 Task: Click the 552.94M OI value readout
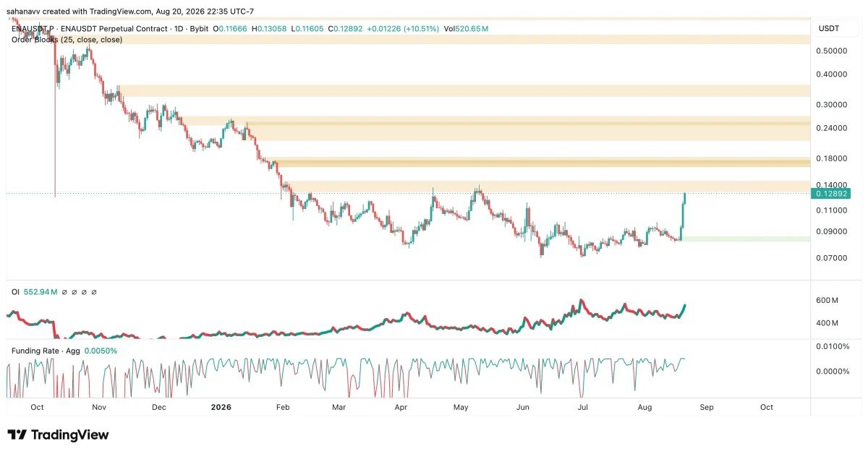point(41,292)
